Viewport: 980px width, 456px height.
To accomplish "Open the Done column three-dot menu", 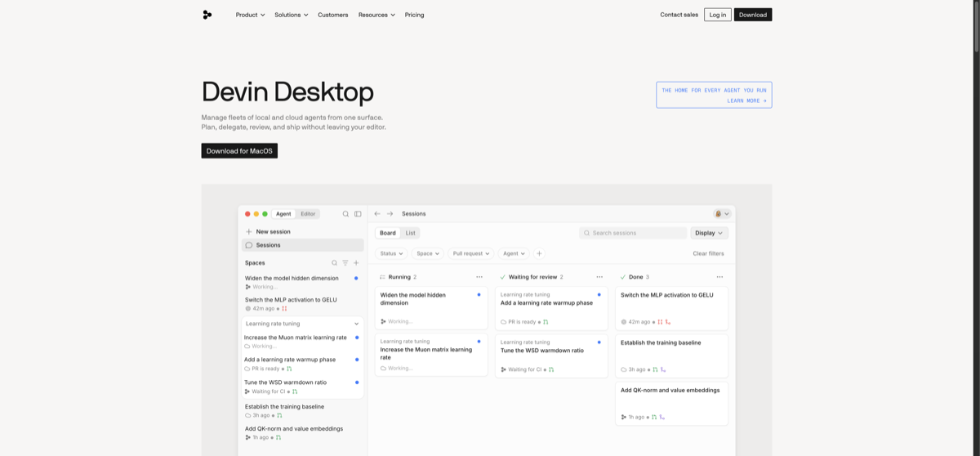I will click(719, 277).
